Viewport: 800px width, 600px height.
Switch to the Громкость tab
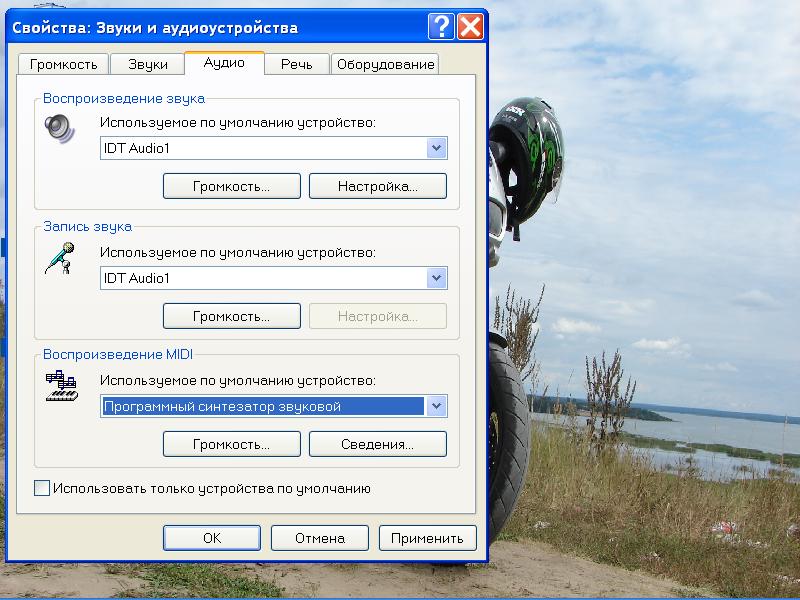click(x=63, y=65)
